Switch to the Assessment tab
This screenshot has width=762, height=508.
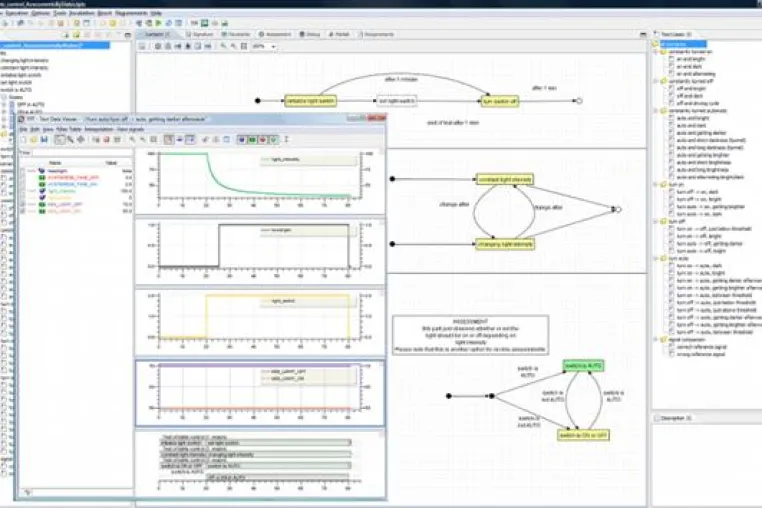275,35
